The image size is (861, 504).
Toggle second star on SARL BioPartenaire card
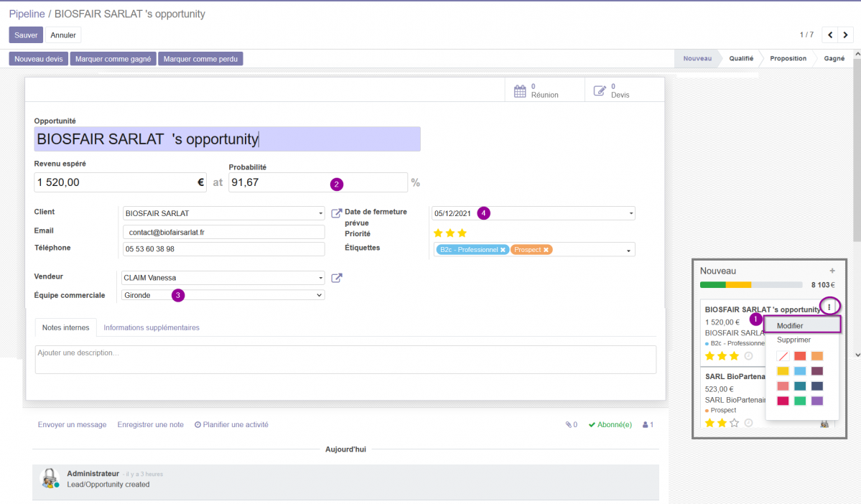[x=722, y=423]
